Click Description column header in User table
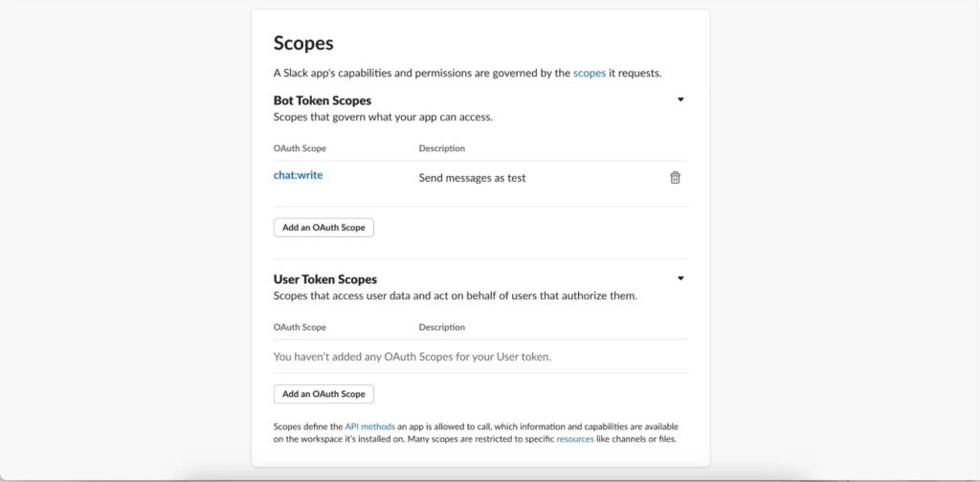Image resolution: width=980 pixels, height=482 pixels. coord(441,327)
